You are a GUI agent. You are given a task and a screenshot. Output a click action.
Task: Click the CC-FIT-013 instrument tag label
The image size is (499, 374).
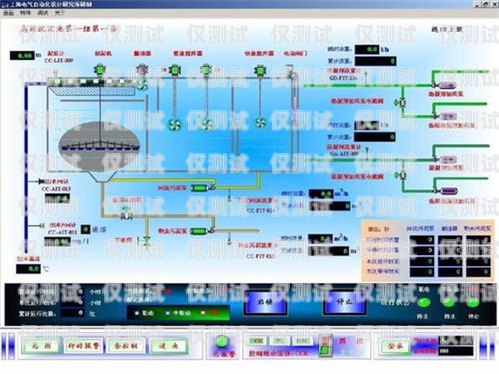(x=260, y=256)
